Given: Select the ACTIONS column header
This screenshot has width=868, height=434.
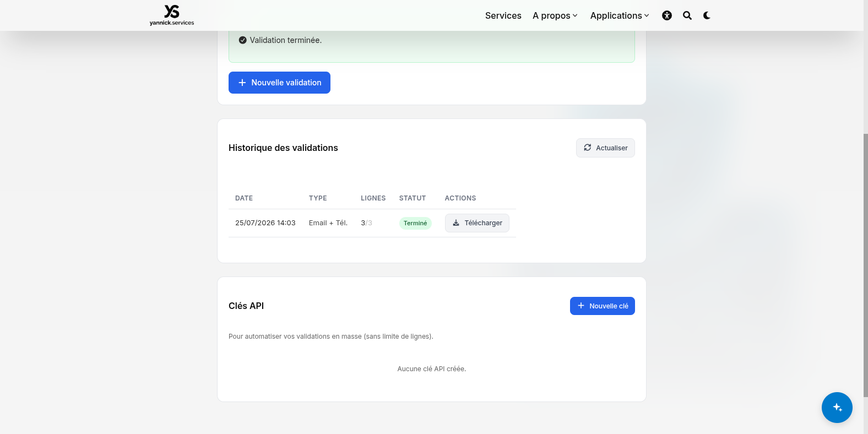Looking at the screenshot, I should [460, 198].
